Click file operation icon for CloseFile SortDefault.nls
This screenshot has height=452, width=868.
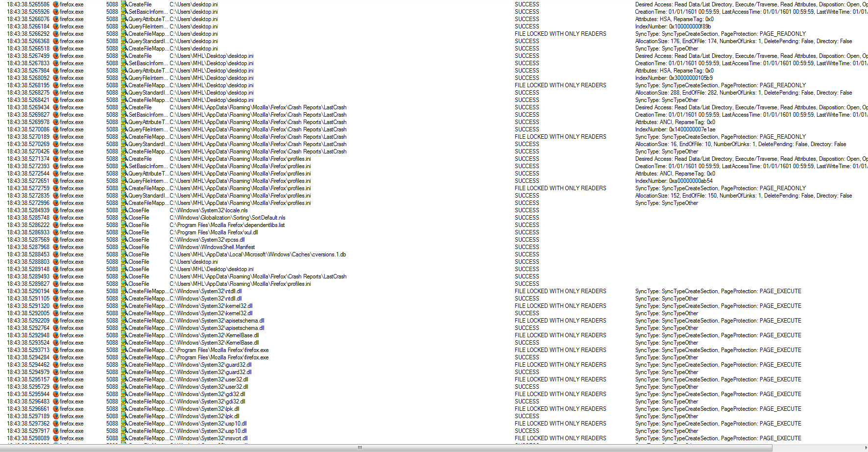tap(124, 218)
